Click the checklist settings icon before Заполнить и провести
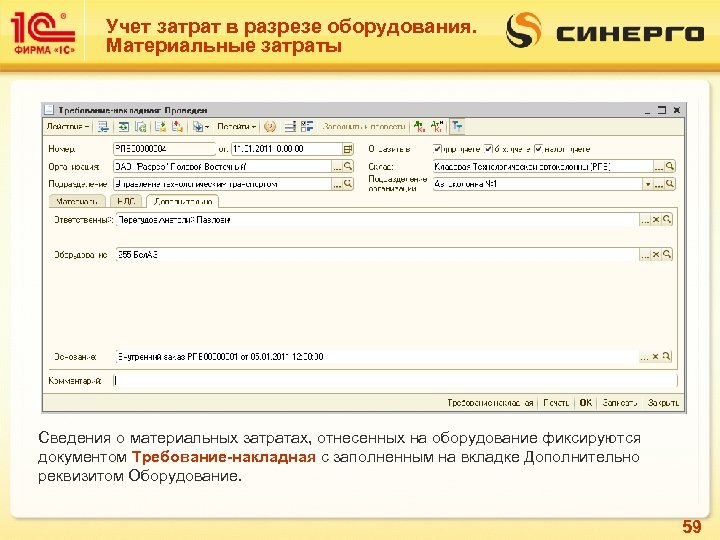 click(307, 127)
